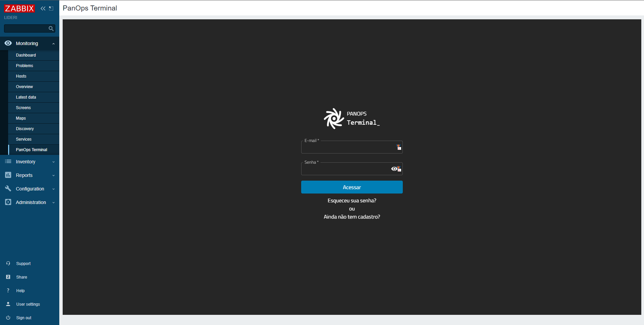644x325 pixels.
Task: Open the Share link
Action: coord(22,277)
